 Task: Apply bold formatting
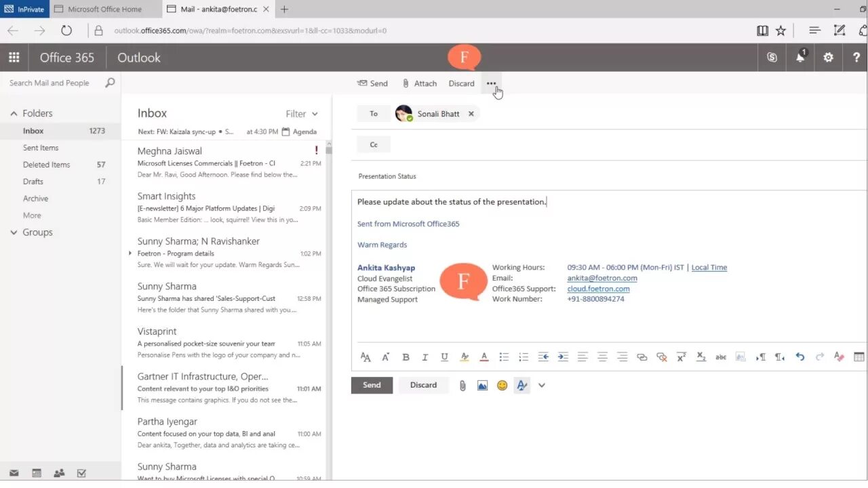tap(406, 357)
